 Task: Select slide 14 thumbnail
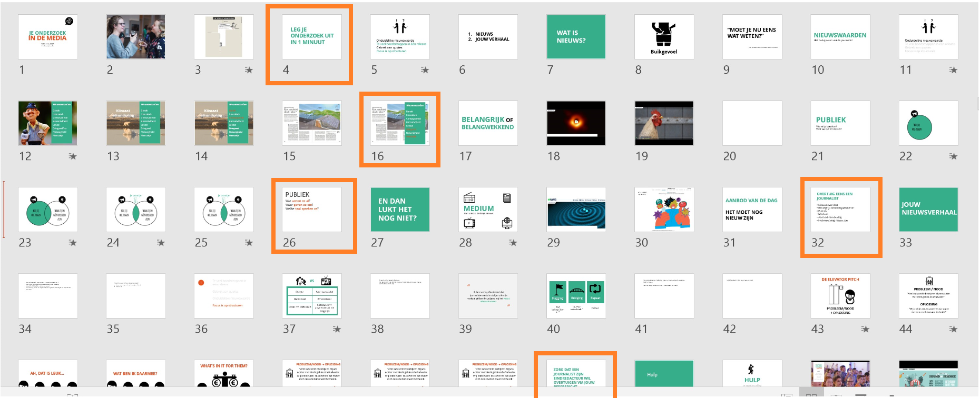224,123
